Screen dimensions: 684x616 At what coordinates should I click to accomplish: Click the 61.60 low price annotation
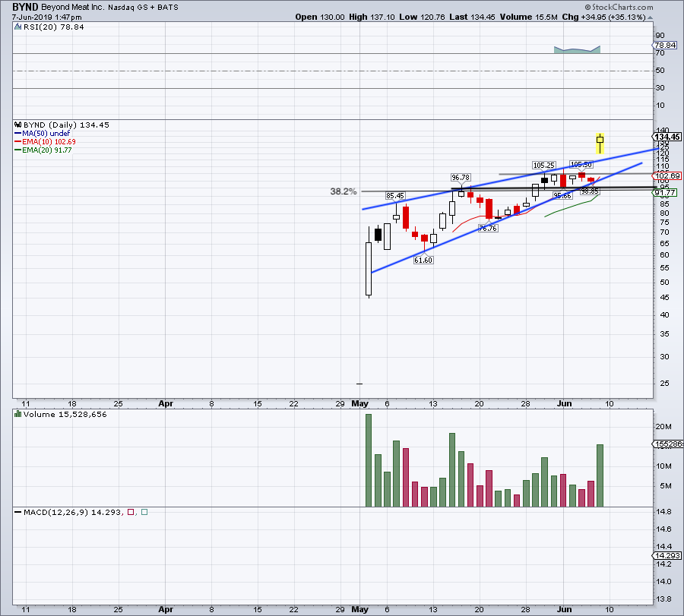(x=423, y=260)
